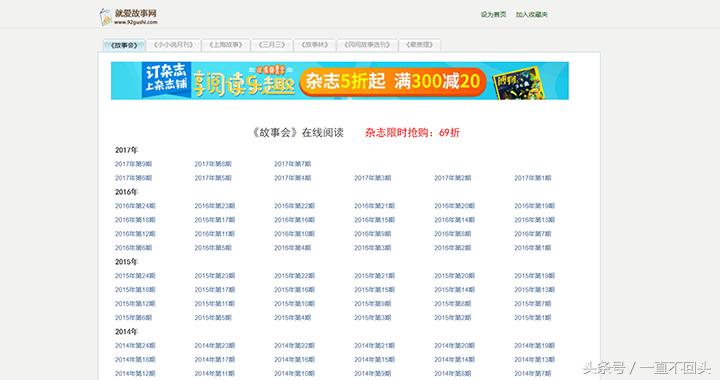This screenshot has width=720, height=380.
Task: View issue 2015年第15期
Action: [374, 290]
